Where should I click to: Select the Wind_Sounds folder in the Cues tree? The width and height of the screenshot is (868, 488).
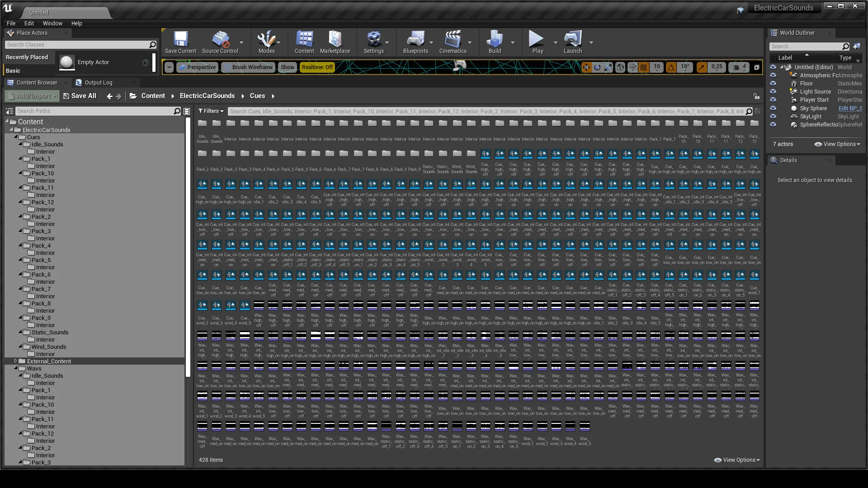pos(48,347)
